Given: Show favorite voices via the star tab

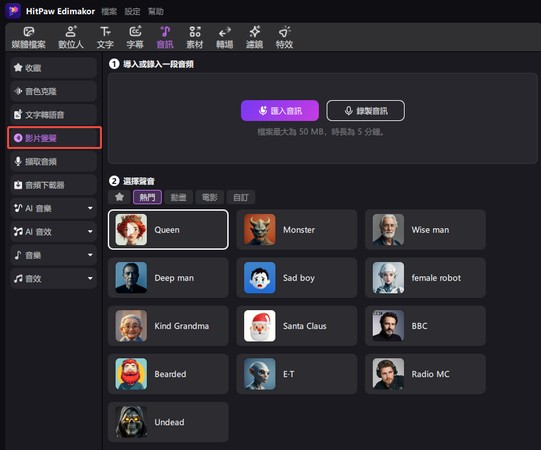Looking at the screenshot, I should coord(119,197).
